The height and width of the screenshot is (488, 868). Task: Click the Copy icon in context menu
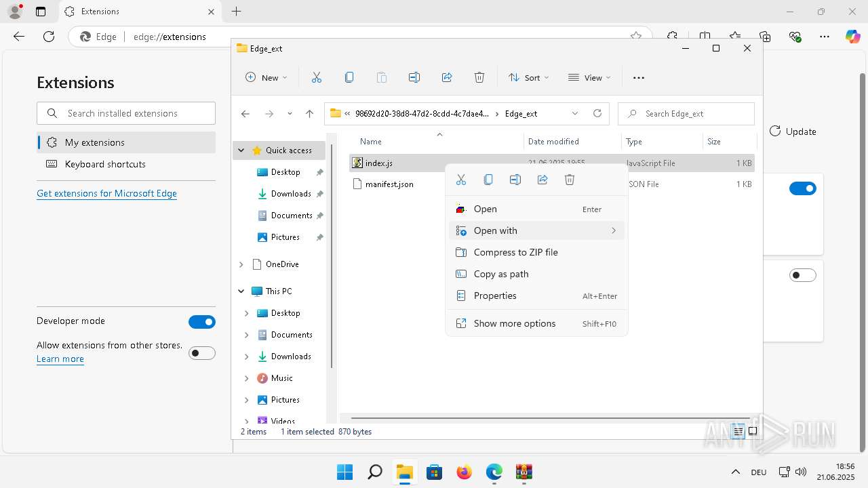pyautogui.click(x=488, y=180)
